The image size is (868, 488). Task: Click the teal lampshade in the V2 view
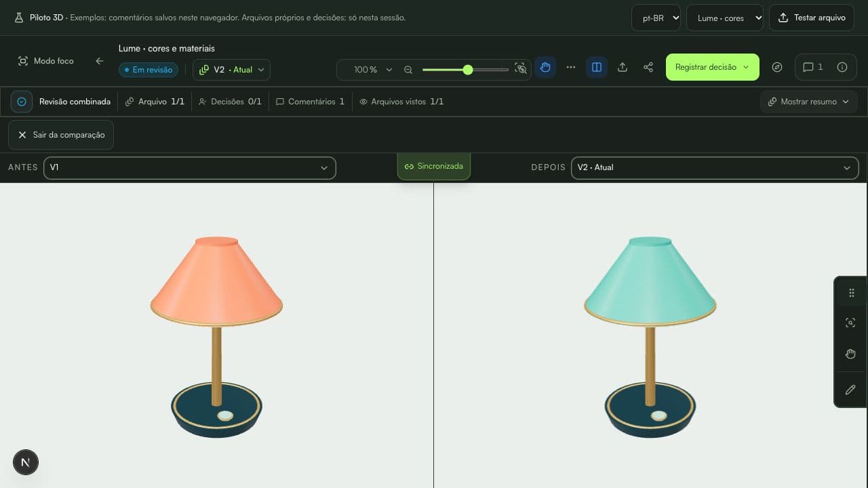650,281
